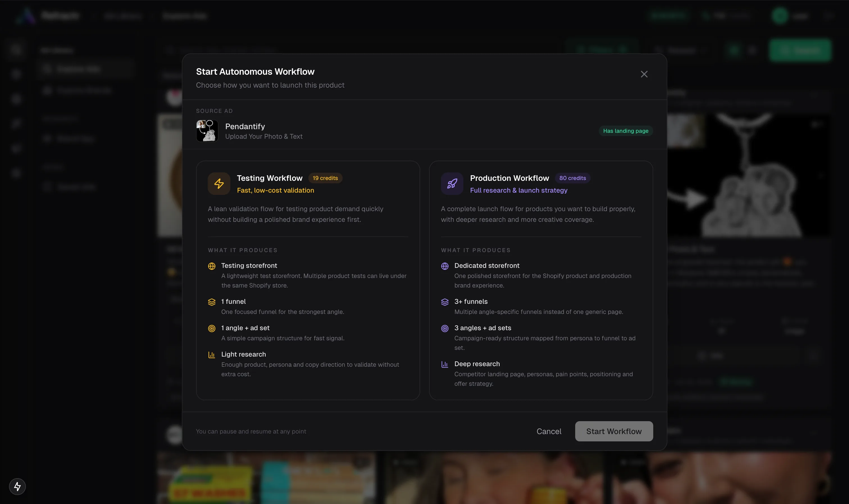Viewport: 849px width, 504px height.
Task: Click target icon beside 1 angle + ad set
Action: coord(211,329)
